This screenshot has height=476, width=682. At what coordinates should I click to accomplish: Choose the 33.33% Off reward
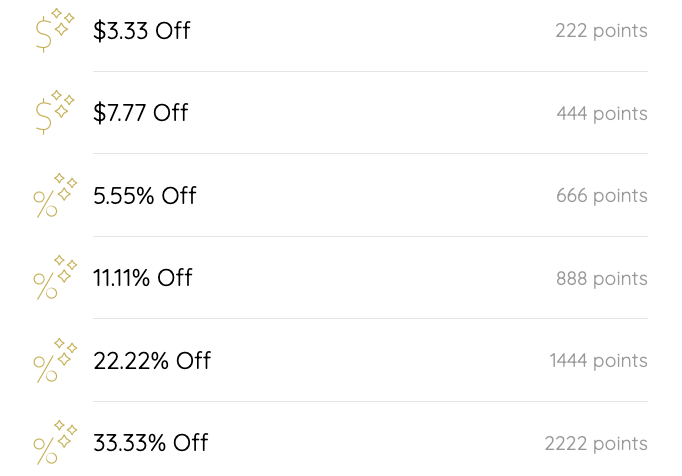151,443
